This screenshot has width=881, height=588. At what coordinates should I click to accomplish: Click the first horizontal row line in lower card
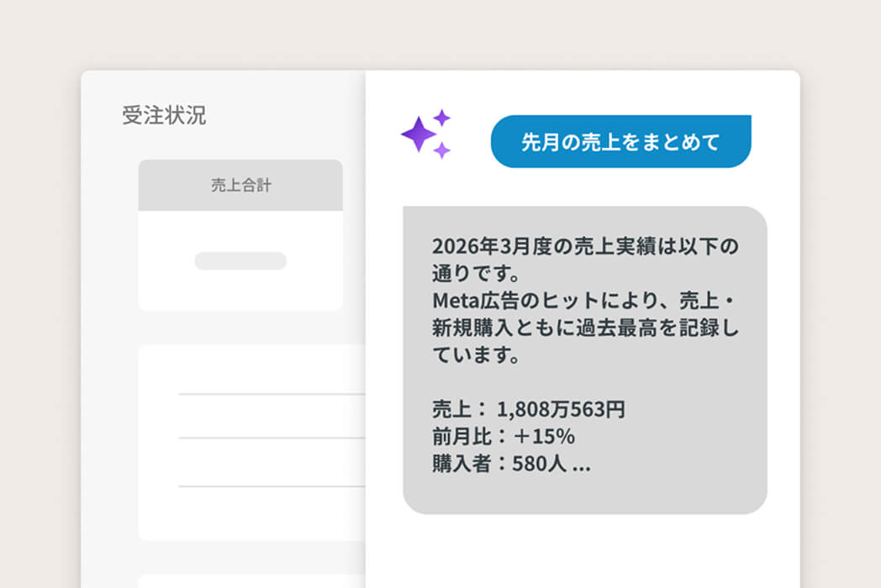click(x=272, y=394)
